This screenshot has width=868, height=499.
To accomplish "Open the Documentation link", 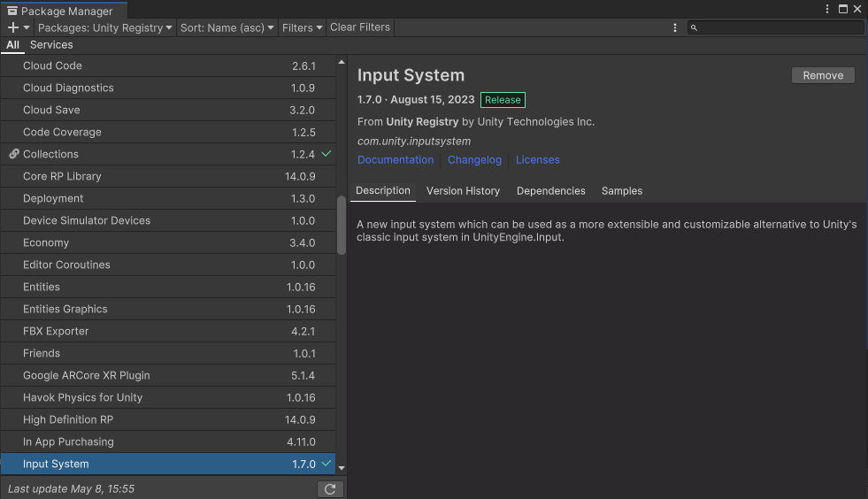I will click(x=396, y=160).
